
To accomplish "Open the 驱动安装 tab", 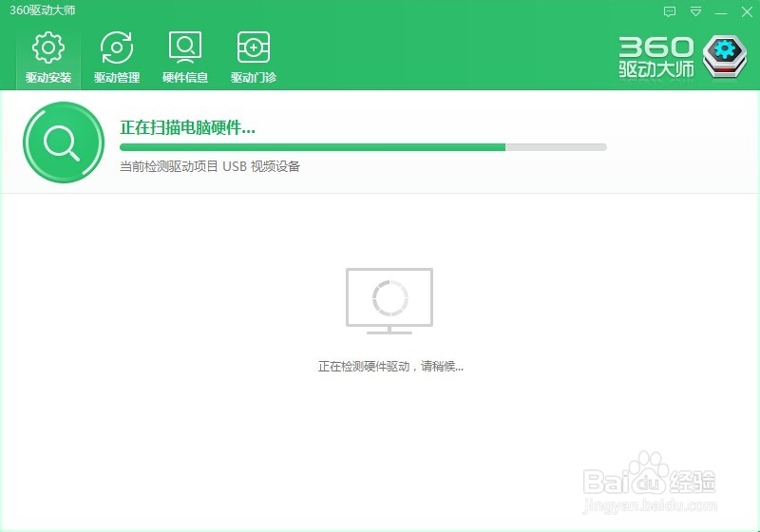I will [48, 57].
